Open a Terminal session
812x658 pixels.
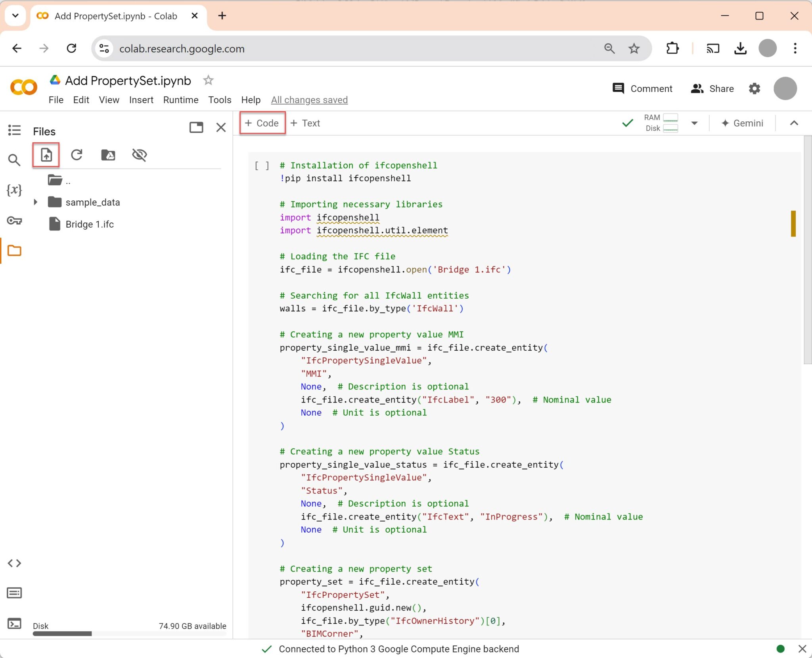14,623
